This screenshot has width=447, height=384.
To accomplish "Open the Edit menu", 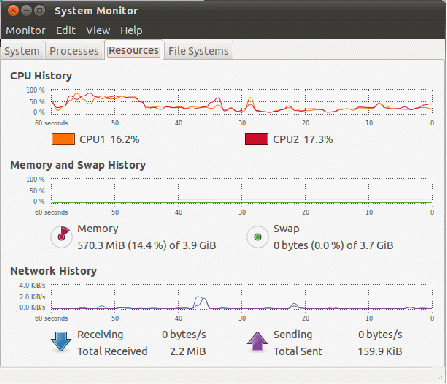I will click(x=66, y=30).
